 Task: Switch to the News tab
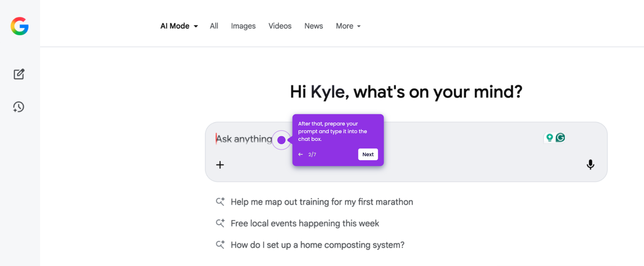pos(314,26)
